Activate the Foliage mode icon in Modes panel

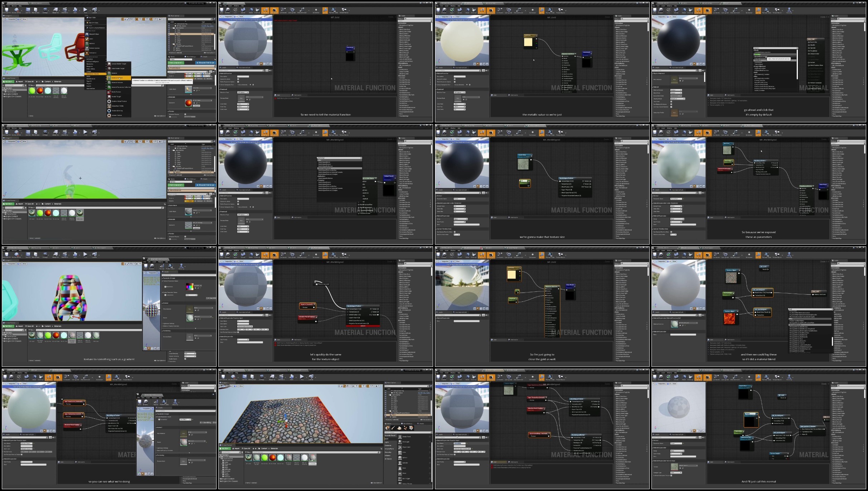coord(405,428)
